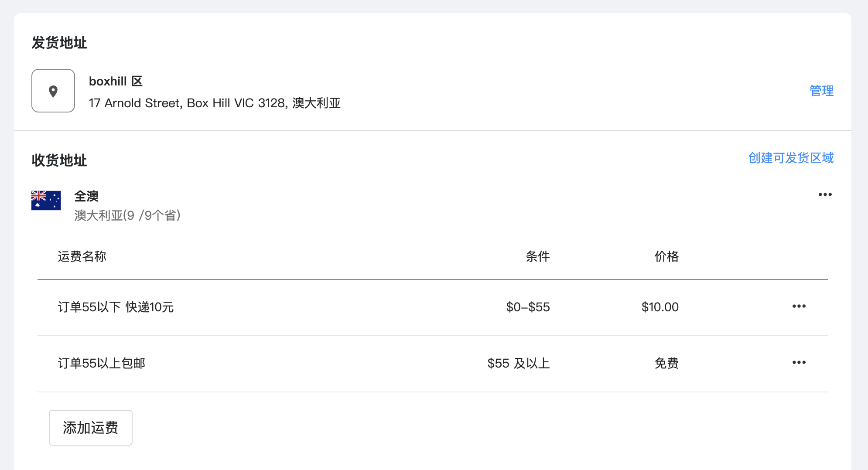Image resolution: width=868 pixels, height=470 pixels.
Task: Open options menu for 订单55以下 快递10元 rate
Action: coord(799,307)
